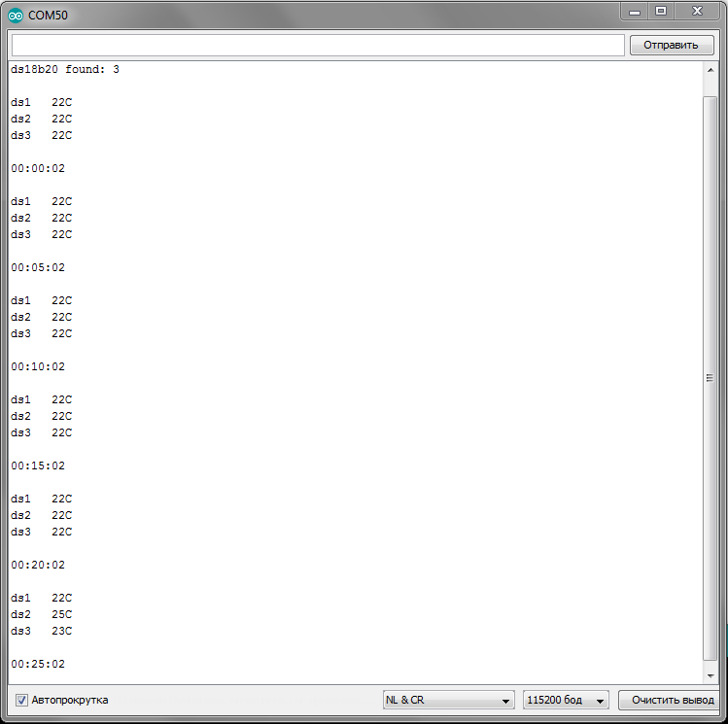728x724 pixels.
Task: Click the Отправить send button
Action: 672,45
